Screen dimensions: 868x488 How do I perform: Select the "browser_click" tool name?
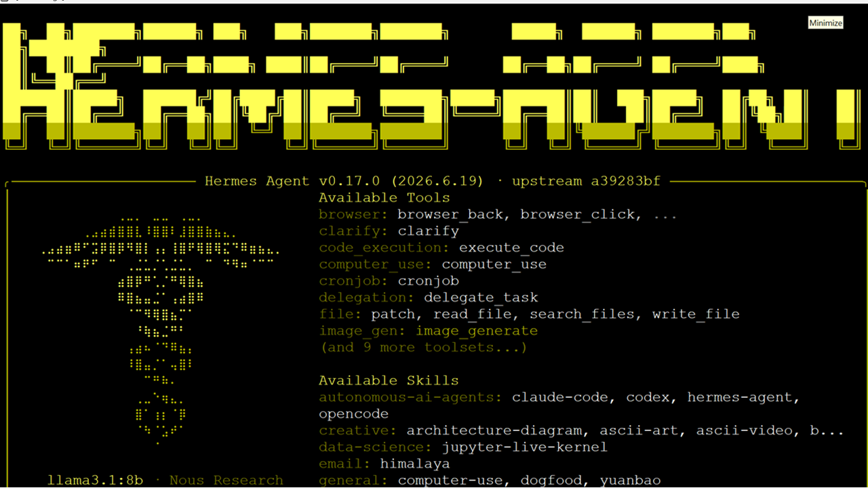(x=578, y=215)
